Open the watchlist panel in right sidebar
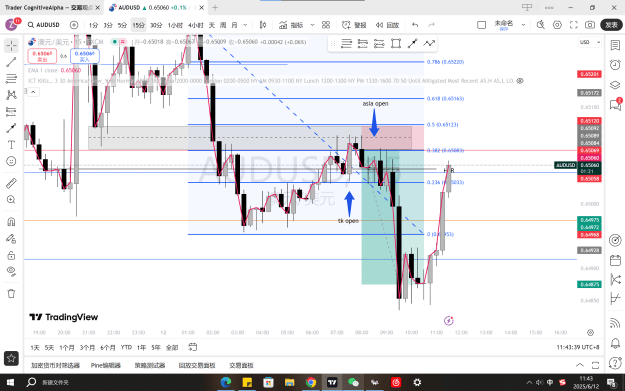The width and height of the screenshot is (625, 391). pyautogui.click(x=615, y=45)
